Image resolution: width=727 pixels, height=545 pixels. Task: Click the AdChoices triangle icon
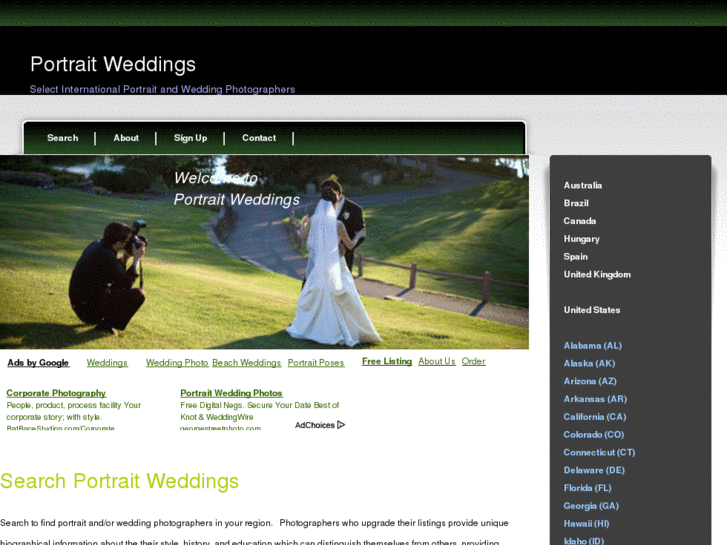click(x=341, y=424)
